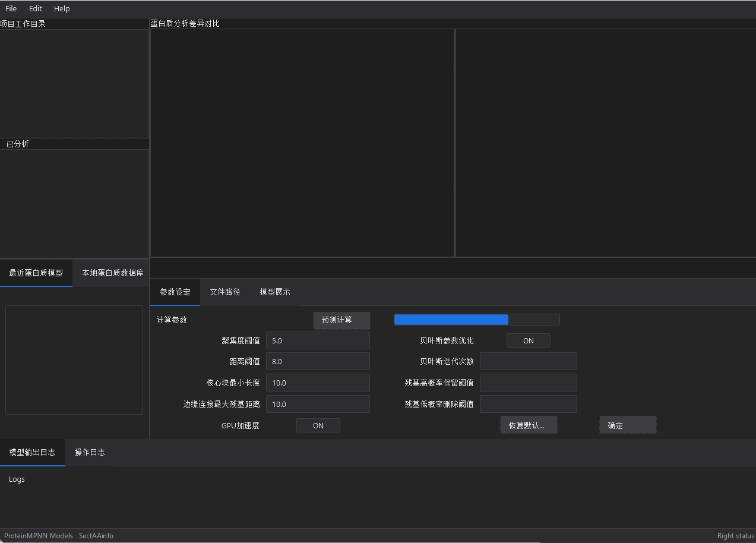The image size is (756, 543).
Task: Focus the 贝叶斯迭代次数 input field
Action: (x=528, y=361)
